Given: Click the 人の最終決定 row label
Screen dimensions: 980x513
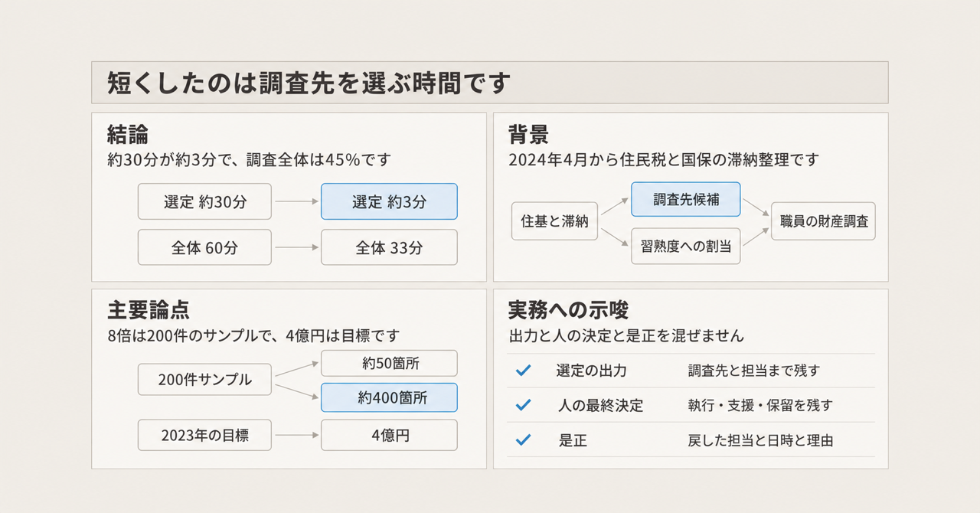Looking at the screenshot, I should click(600, 406).
